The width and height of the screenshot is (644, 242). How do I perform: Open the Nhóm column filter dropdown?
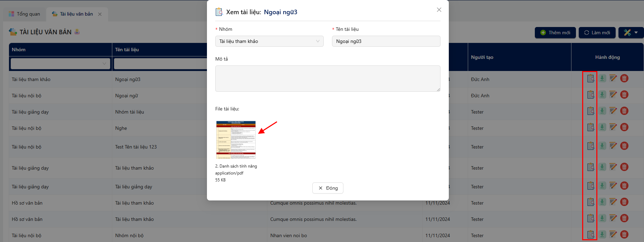tap(60, 64)
